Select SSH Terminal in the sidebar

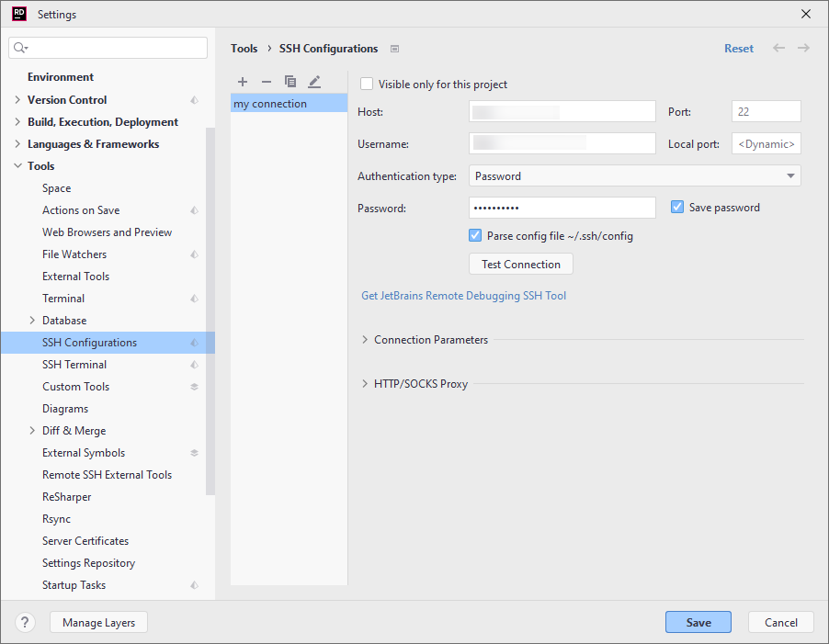[72, 364]
